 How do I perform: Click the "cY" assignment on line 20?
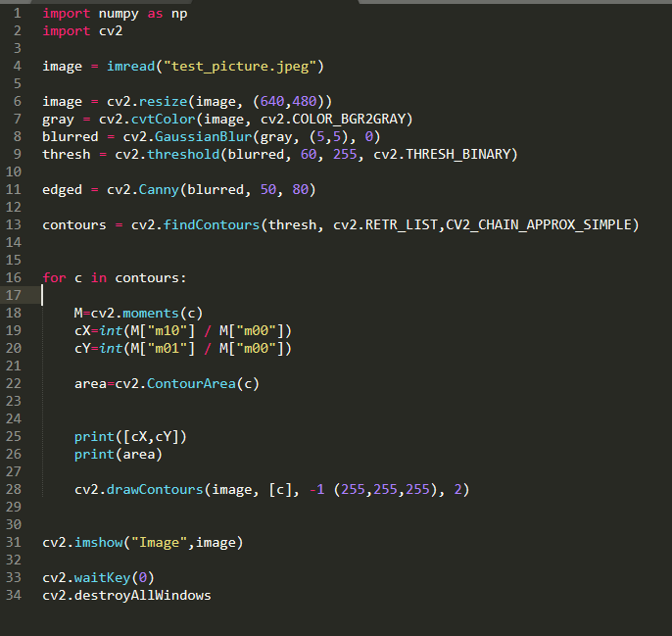point(82,348)
